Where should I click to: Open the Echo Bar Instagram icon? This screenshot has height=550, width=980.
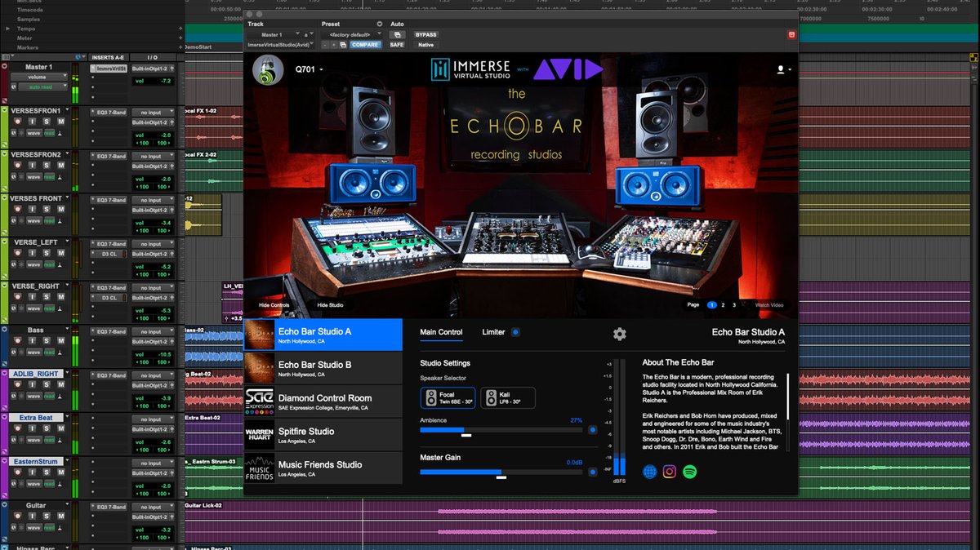coord(670,472)
